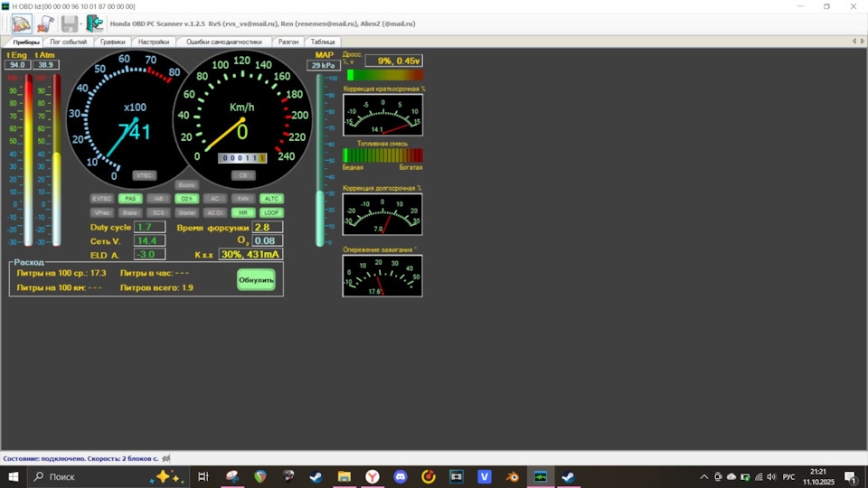
Task: Expand hidden system tray icons chevron
Action: pyautogui.click(x=704, y=476)
